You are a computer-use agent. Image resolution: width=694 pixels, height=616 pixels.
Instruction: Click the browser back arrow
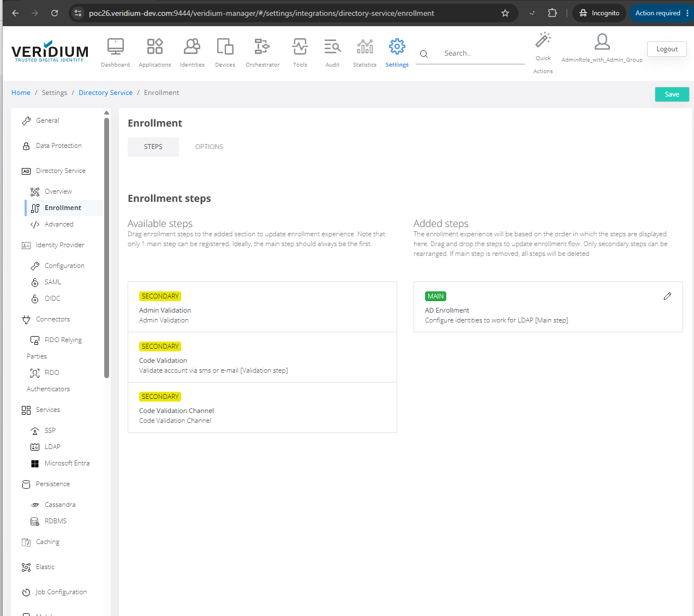15,13
